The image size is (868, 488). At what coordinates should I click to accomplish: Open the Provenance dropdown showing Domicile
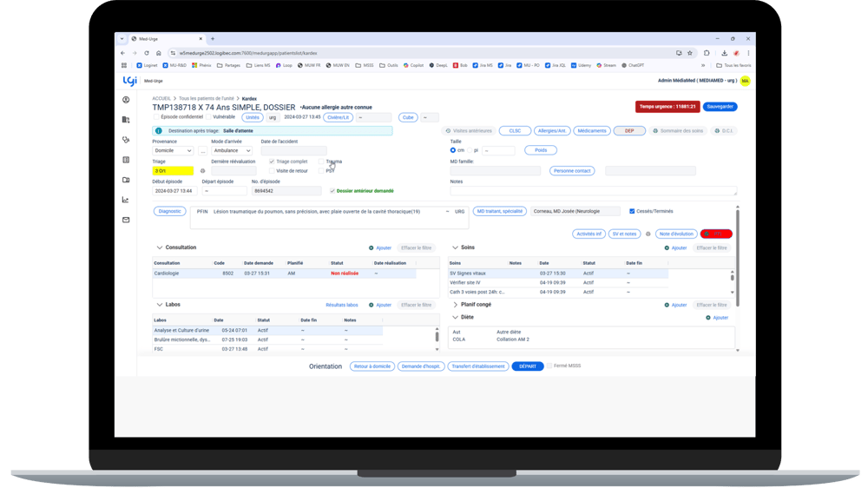pyautogui.click(x=173, y=150)
